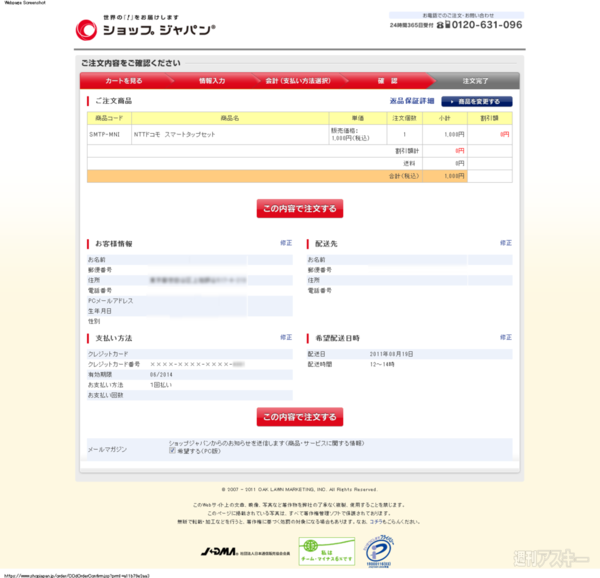Click the ご注文内容をご確認ください heading

(x=130, y=63)
